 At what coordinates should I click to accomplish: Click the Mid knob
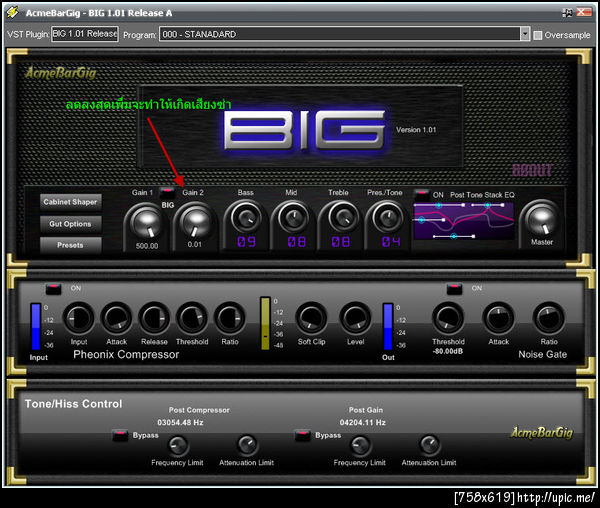293,218
